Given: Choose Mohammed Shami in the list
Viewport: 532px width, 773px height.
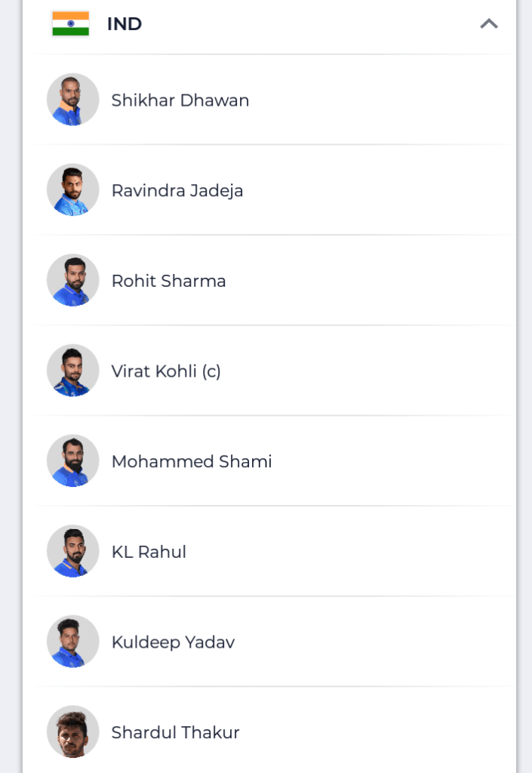Looking at the screenshot, I should 192,461.
